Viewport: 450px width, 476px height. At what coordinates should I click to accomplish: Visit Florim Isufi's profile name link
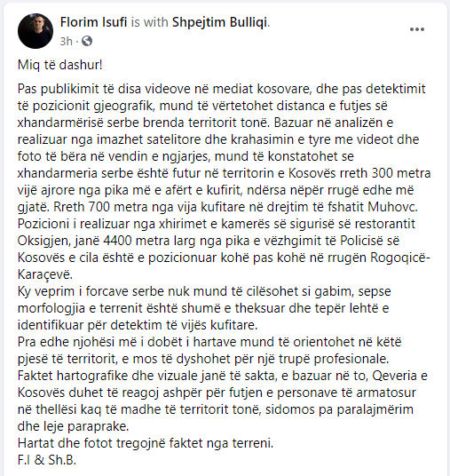[93, 22]
